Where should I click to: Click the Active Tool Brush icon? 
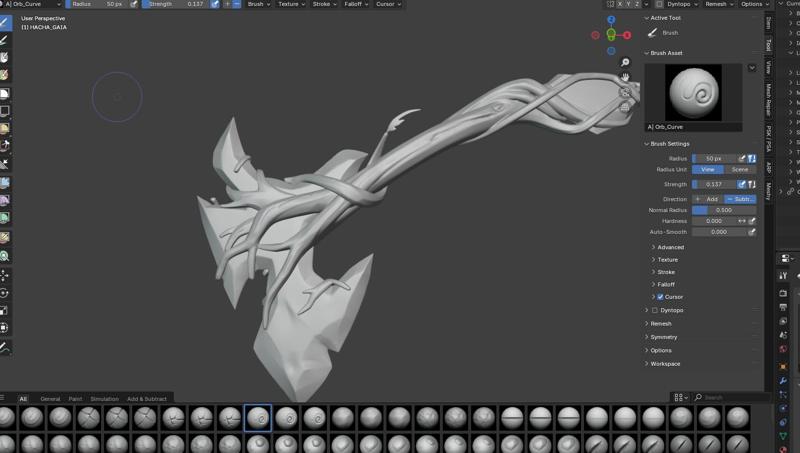pos(653,33)
